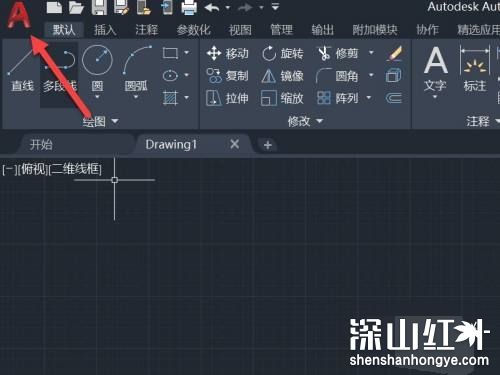Select the ellipse drawing tool

click(170, 76)
